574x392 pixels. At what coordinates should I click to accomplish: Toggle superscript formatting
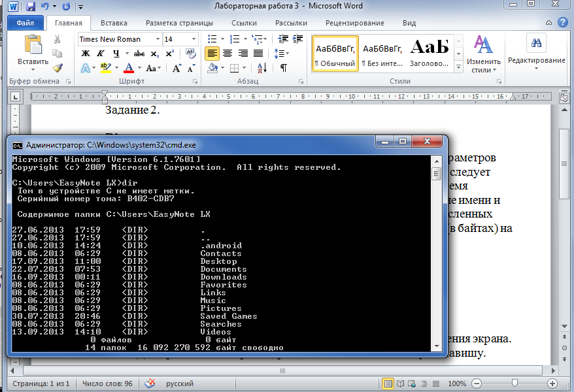(169, 54)
